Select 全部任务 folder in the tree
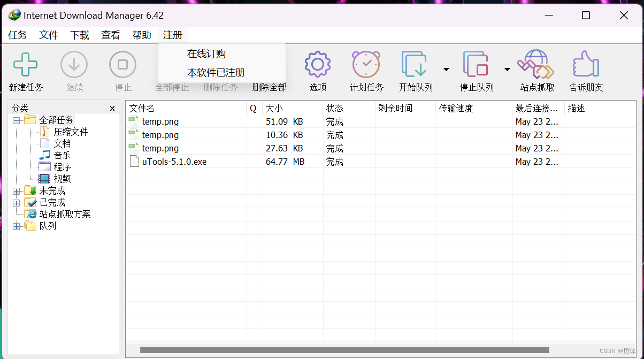Screen dimensions: 644x359 [x=56, y=120]
